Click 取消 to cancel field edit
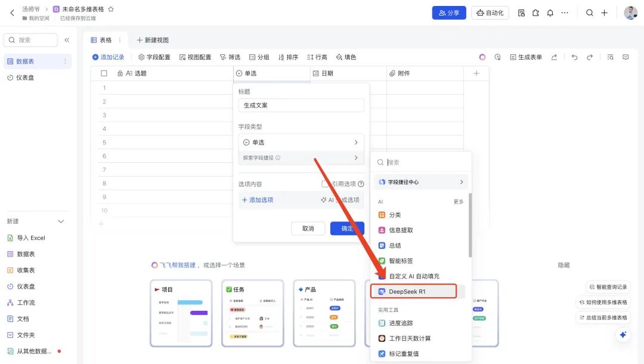 pyautogui.click(x=308, y=229)
